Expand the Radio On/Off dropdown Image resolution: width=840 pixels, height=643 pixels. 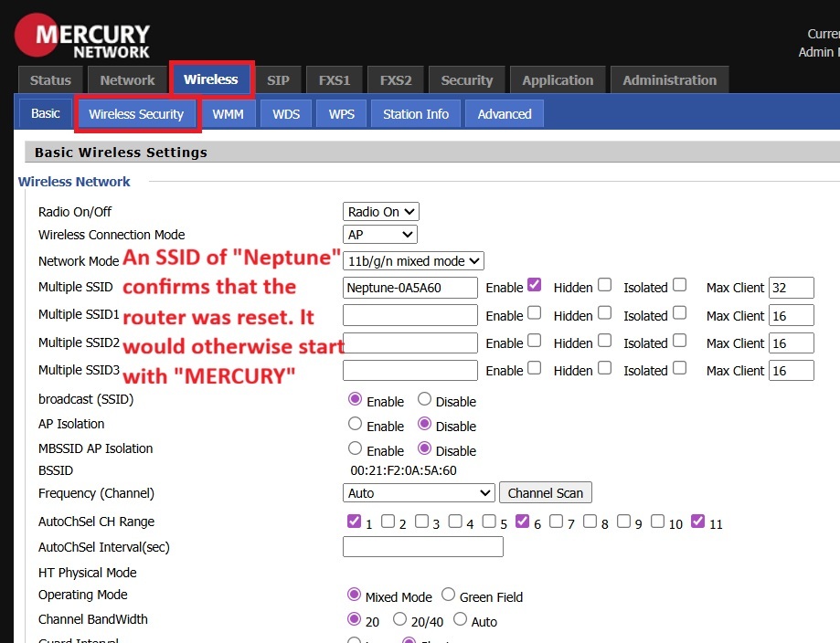point(380,212)
